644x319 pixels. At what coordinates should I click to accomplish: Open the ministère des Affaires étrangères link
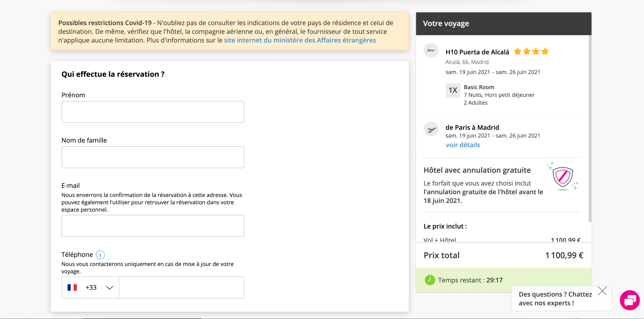(x=300, y=40)
